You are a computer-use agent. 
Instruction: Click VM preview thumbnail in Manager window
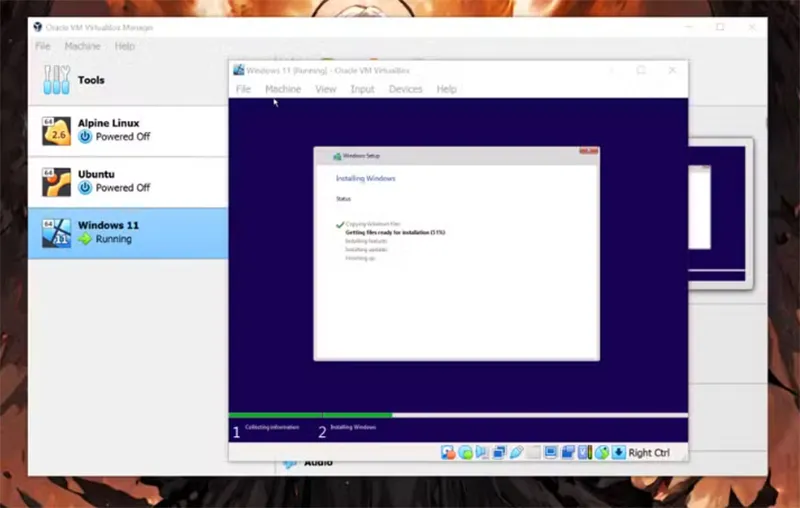tap(720, 213)
